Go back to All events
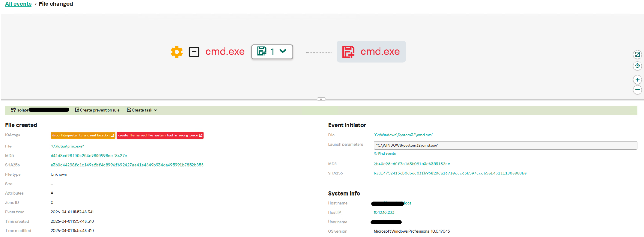644x237 pixels. click(18, 4)
